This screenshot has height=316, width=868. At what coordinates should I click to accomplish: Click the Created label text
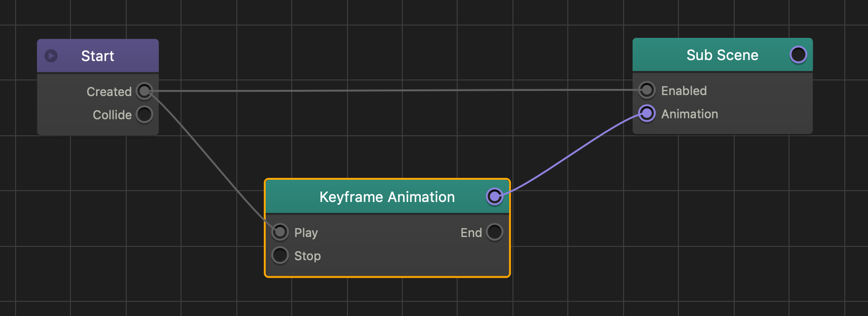[x=109, y=91]
